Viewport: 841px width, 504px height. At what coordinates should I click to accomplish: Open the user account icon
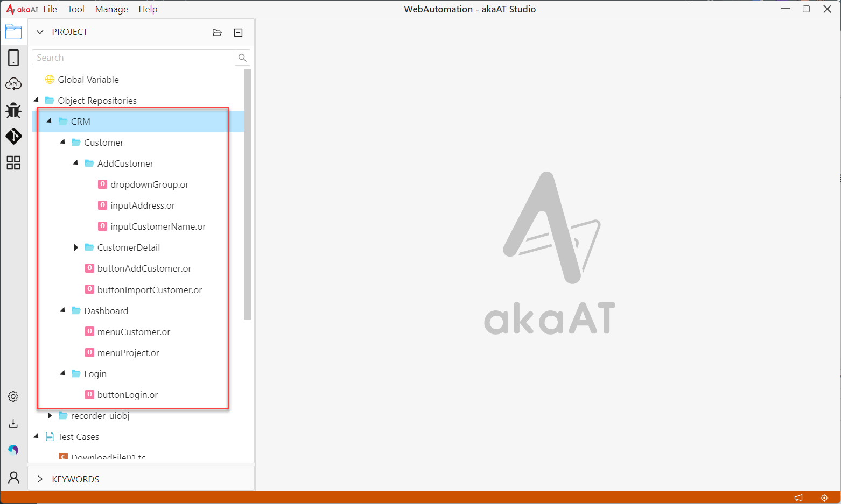click(x=13, y=477)
